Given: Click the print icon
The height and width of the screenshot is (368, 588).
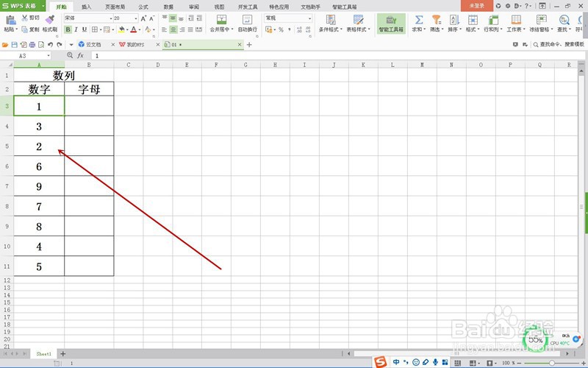Looking at the screenshot, I should (32, 45).
